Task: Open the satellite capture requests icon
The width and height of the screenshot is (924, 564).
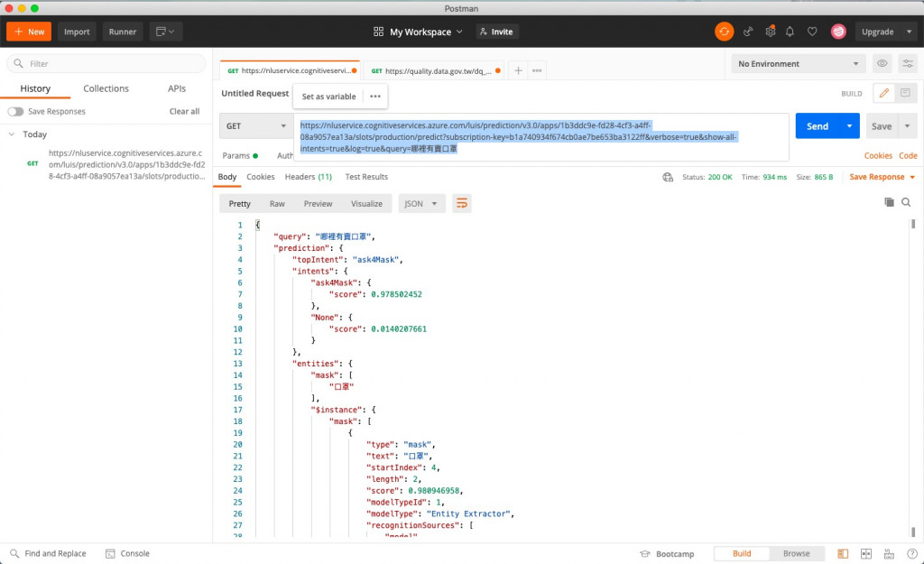Action: coord(748,32)
